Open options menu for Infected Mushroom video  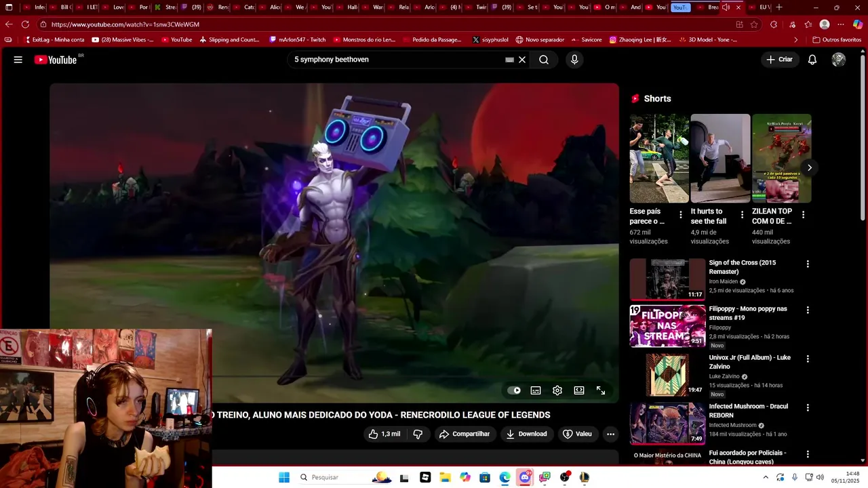807,407
